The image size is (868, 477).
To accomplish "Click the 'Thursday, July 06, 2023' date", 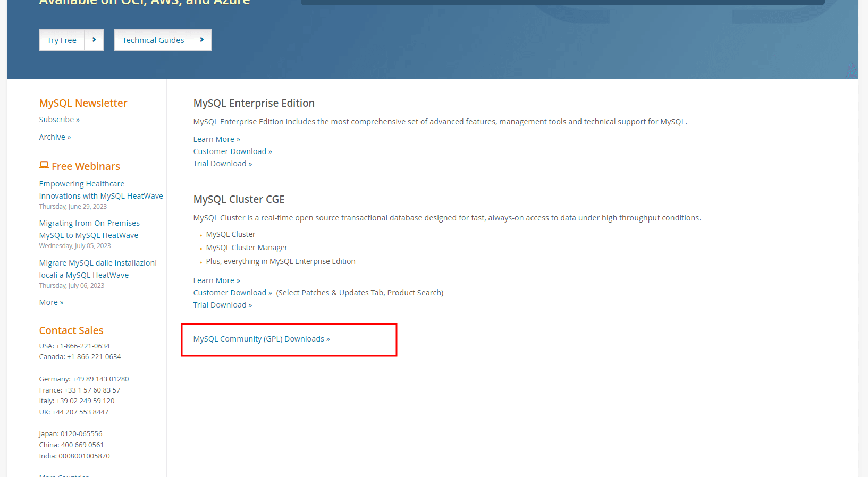I will click(x=72, y=286).
